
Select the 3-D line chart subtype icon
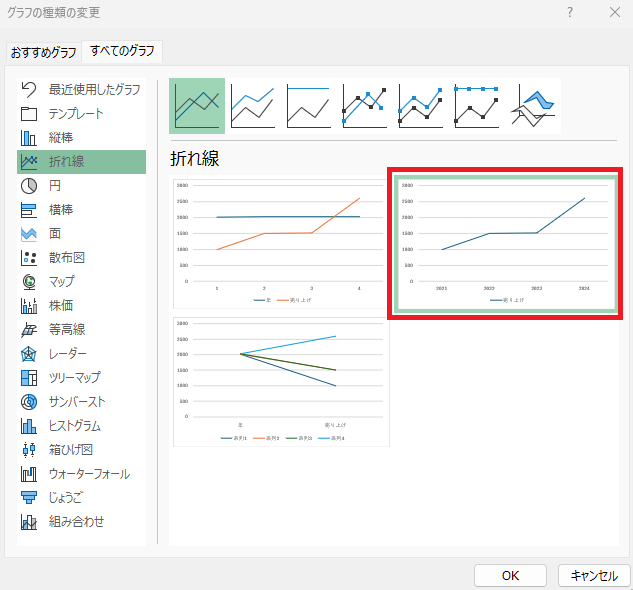(532, 106)
